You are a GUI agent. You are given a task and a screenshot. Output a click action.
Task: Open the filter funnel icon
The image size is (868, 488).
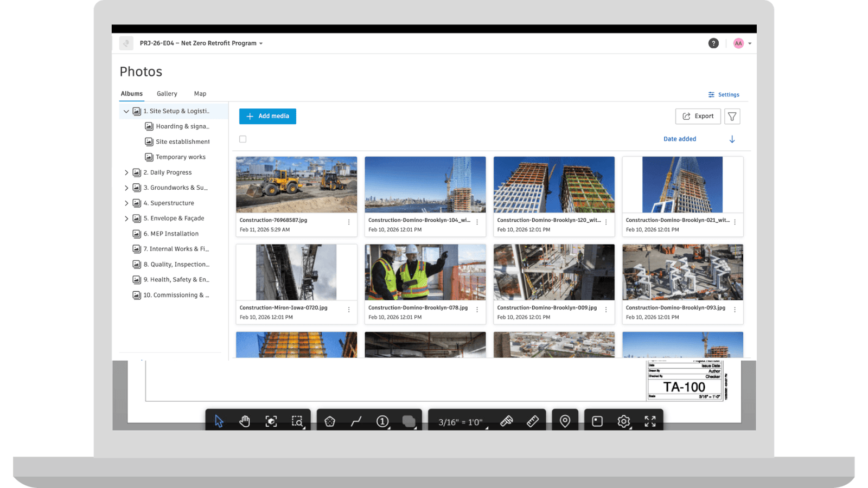coord(732,116)
